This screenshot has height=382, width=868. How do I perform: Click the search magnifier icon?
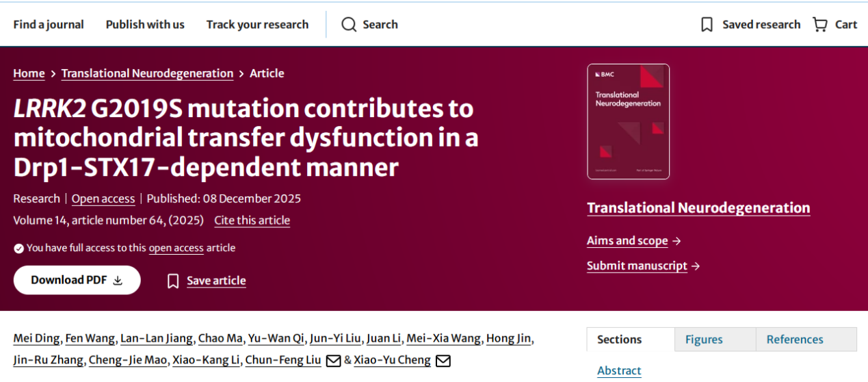(349, 25)
